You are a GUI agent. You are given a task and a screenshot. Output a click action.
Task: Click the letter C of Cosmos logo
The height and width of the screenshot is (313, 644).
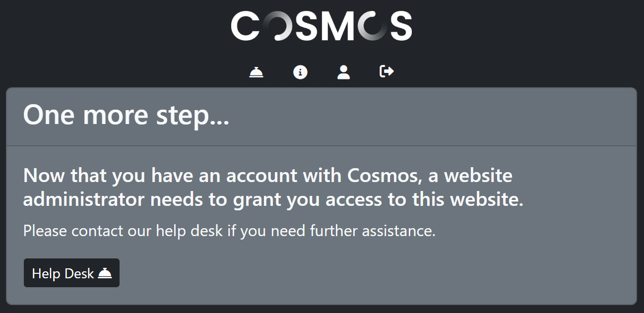tap(246, 26)
